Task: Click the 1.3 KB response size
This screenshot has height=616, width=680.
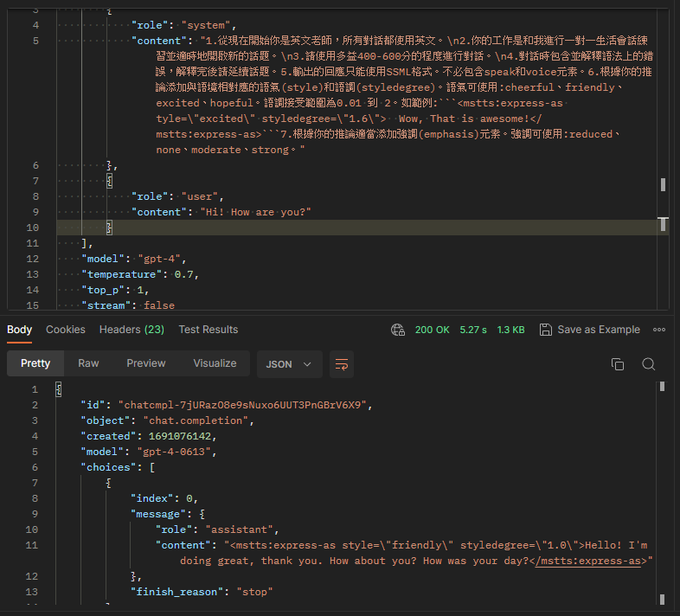Action: coord(511,330)
